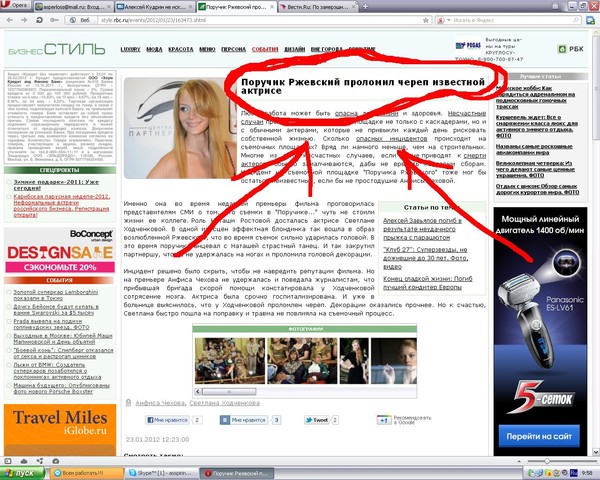Click the Facebook Мне нравится button

(168, 420)
